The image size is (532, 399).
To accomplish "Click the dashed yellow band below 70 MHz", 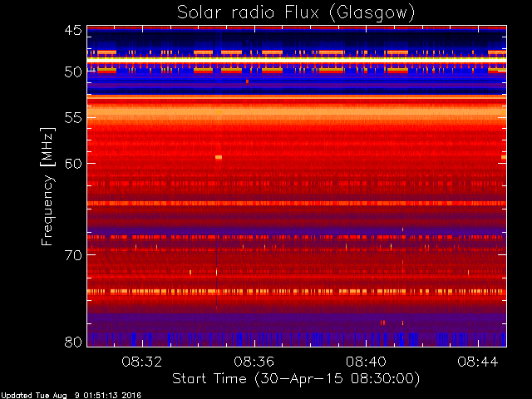I will tap(297, 291).
